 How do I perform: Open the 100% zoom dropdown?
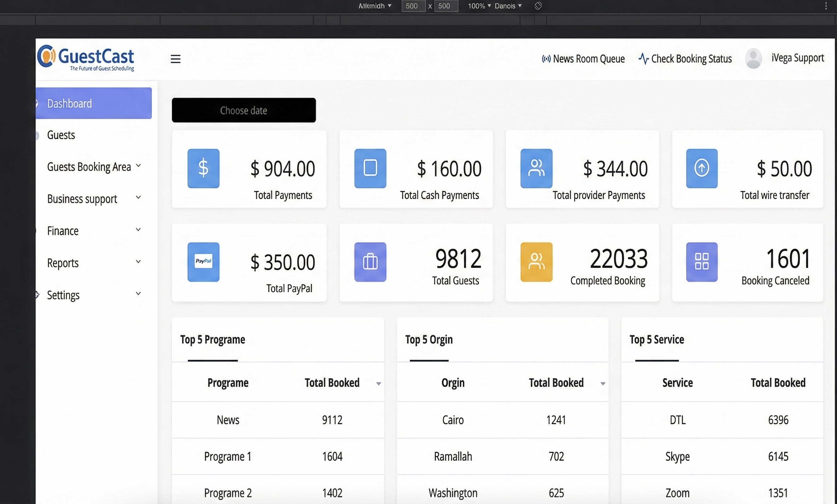479,6
